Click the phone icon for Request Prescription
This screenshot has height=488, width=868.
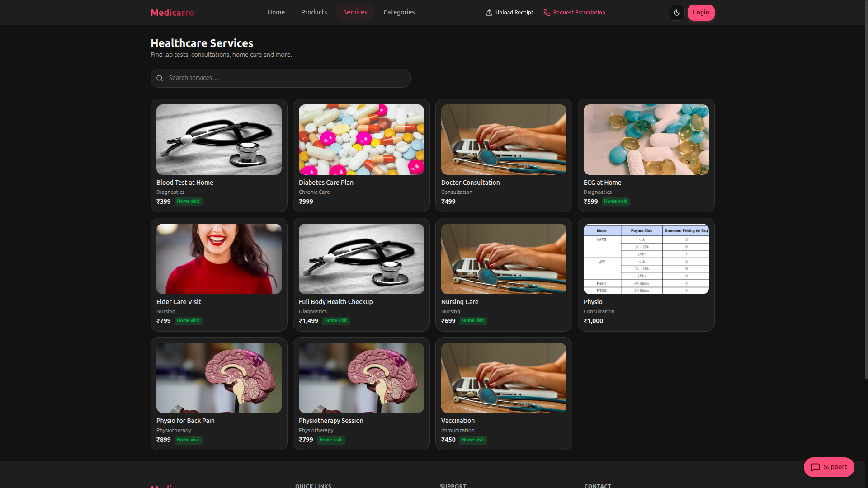point(547,13)
